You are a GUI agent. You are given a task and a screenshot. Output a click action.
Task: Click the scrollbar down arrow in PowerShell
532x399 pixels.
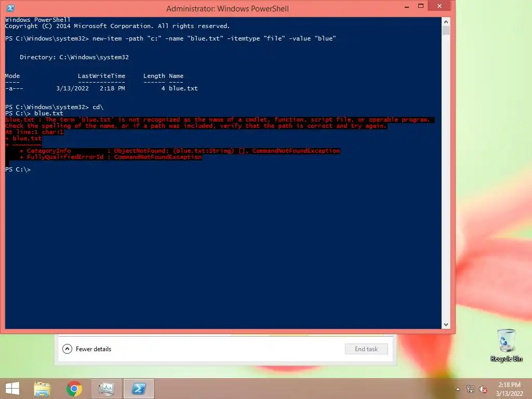tap(446, 325)
